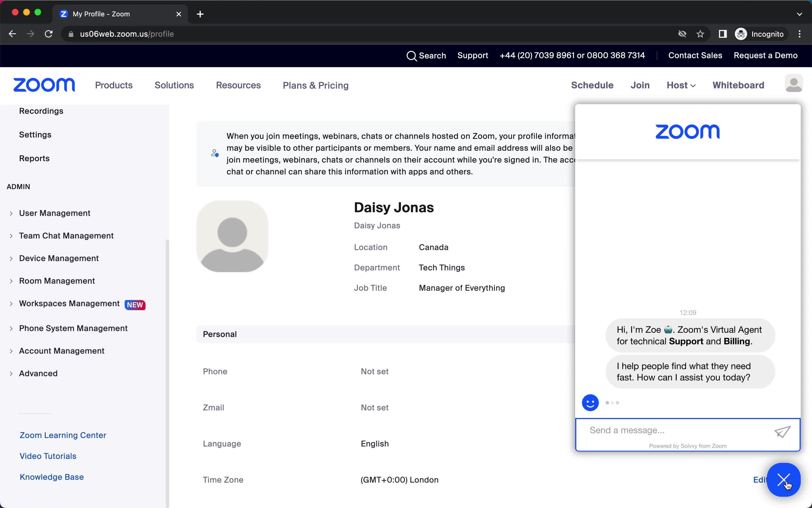Click Request a Demo

pyautogui.click(x=765, y=55)
